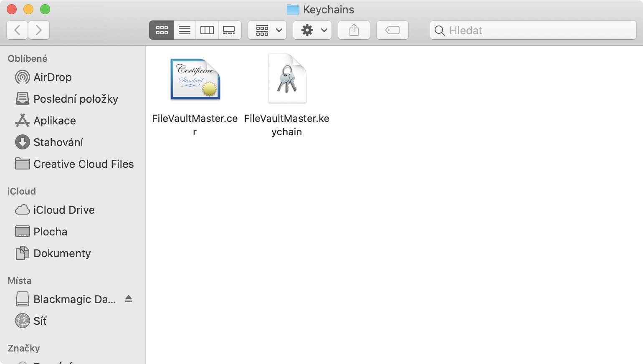Switch to icon view
Image resolution: width=643 pixels, height=364 pixels.
click(x=162, y=30)
